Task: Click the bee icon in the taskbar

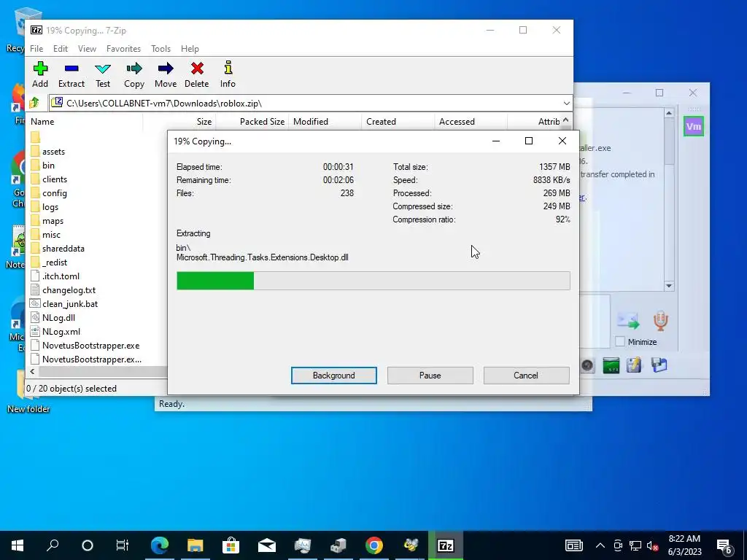Action: click(410, 545)
